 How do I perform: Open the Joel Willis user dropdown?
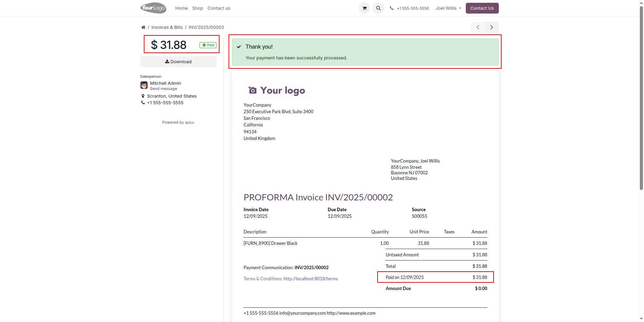pos(448,8)
